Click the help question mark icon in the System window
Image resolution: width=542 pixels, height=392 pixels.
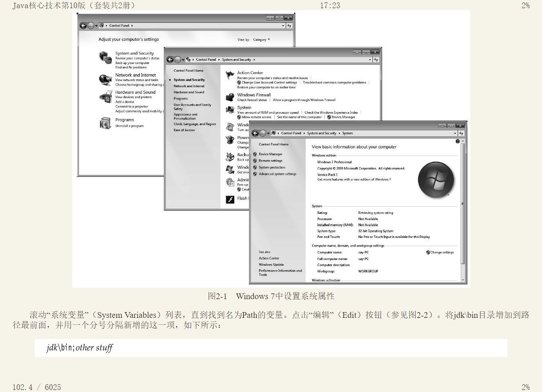click(458, 141)
